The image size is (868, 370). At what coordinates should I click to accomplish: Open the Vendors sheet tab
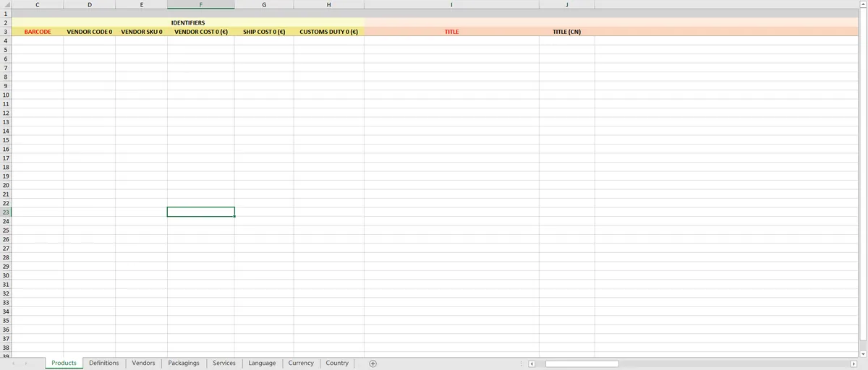coord(143,363)
